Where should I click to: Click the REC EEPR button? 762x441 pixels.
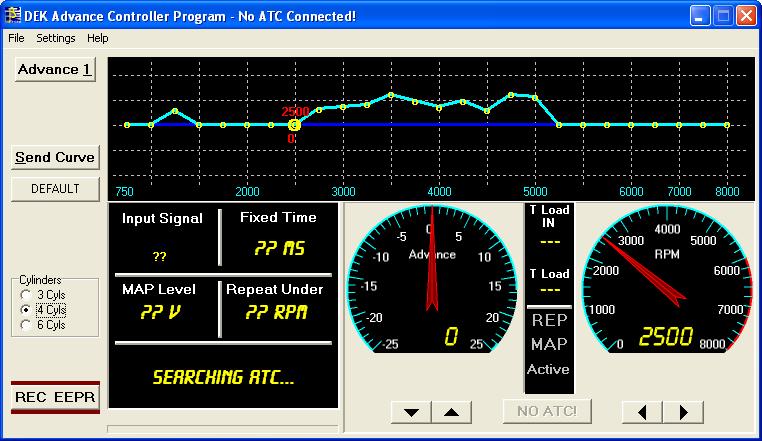tap(55, 397)
